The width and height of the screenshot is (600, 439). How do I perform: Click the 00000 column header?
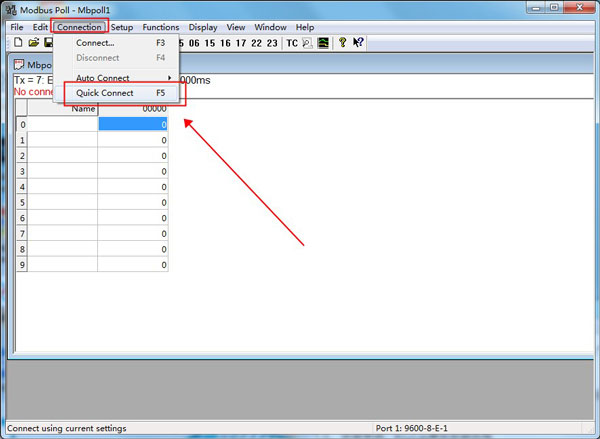coord(133,108)
